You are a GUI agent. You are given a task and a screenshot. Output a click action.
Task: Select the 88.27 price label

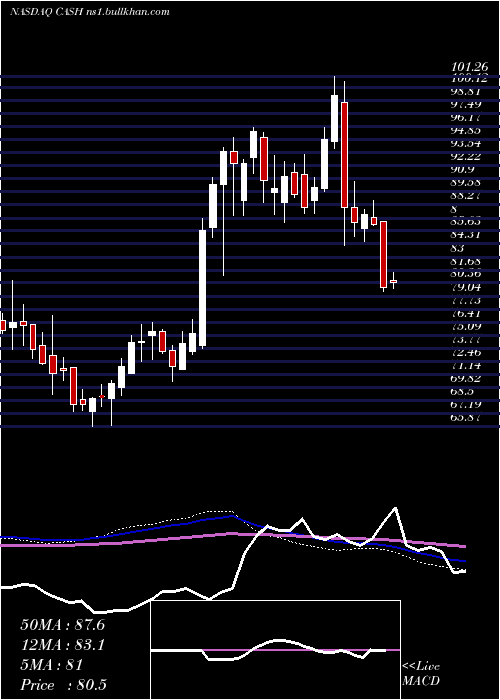467,195
